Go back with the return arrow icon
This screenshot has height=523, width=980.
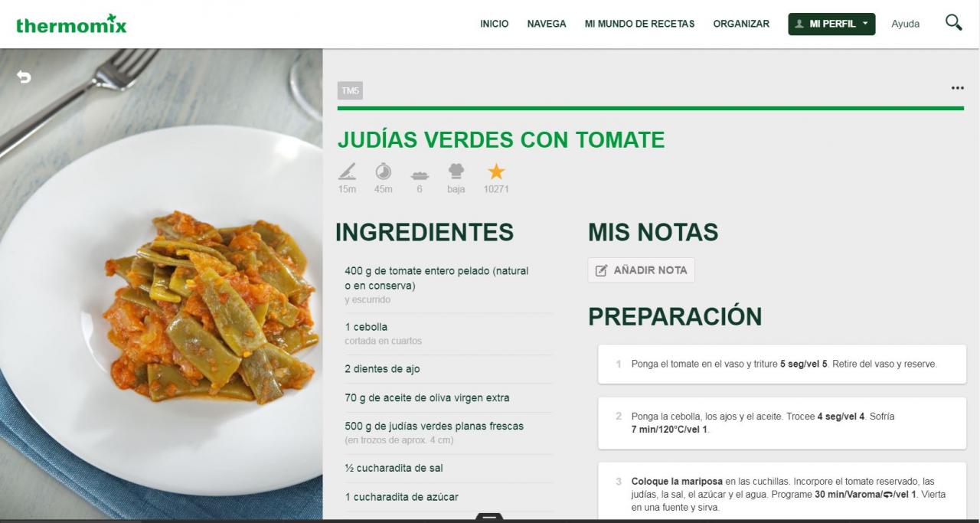pos(24,77)
